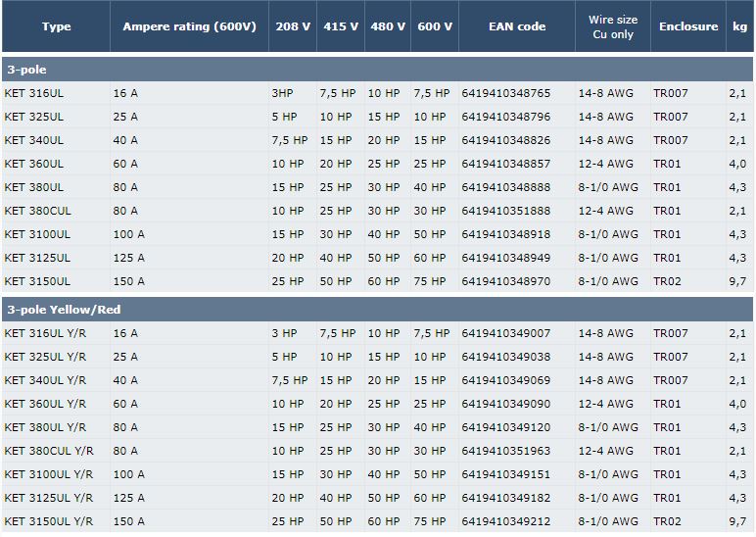756x537 pixels.
Task: Click 9,7 kg value in KET 3150UL row
Action: click(737, 281)
